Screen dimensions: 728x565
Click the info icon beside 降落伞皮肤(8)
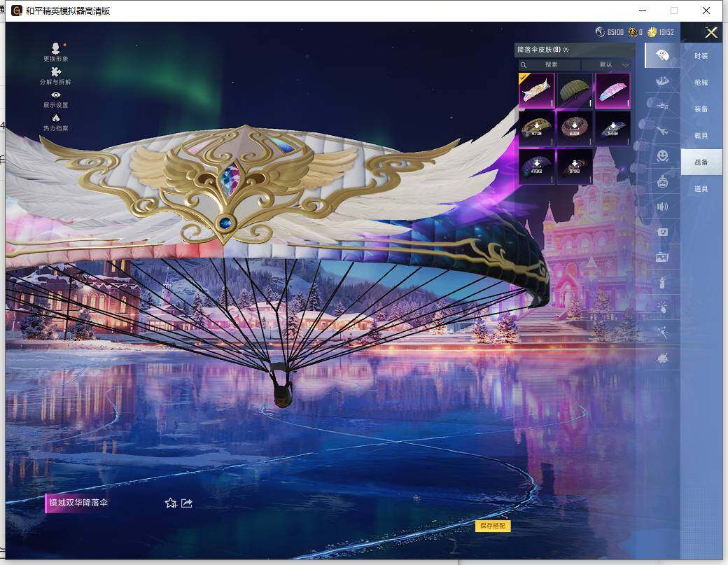pyautogui.click(x=566, y=50)
